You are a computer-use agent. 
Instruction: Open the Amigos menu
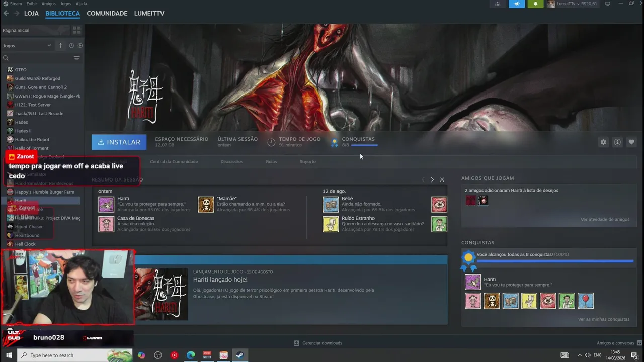click(49, 4)
